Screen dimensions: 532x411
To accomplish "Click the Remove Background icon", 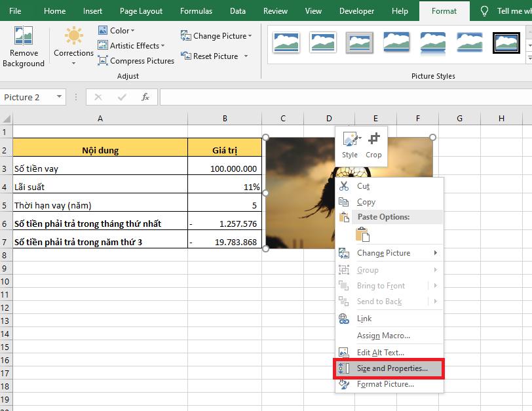I will click(x=24, y=37).
